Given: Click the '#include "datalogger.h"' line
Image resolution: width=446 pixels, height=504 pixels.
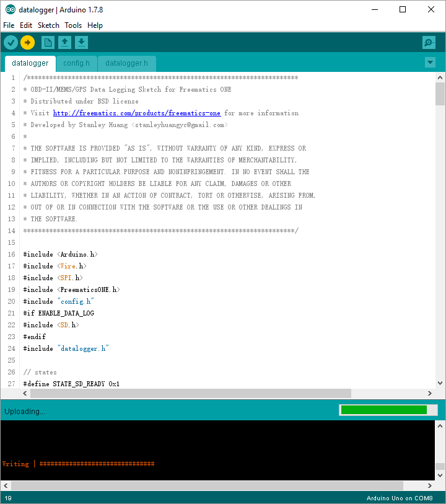Looking at the screenshot, I should pyautogui.click(x=66, y=348).
